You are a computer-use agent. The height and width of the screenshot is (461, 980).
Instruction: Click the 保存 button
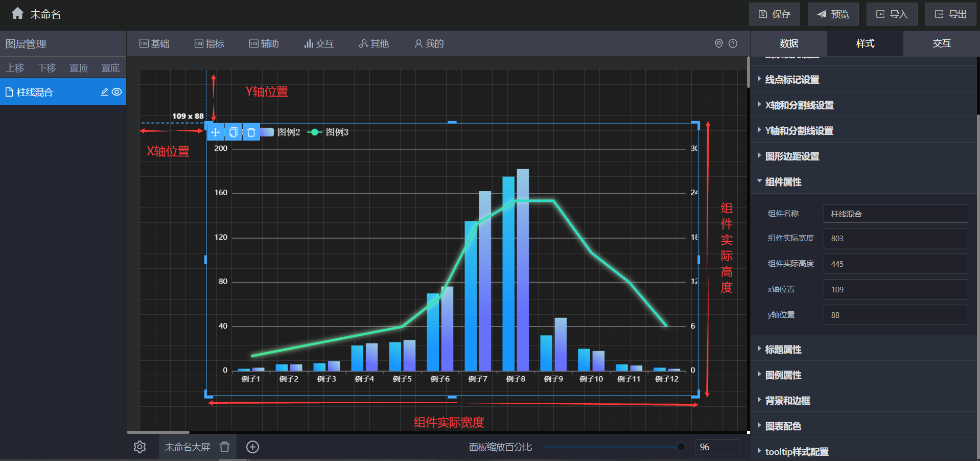[774, 14]
